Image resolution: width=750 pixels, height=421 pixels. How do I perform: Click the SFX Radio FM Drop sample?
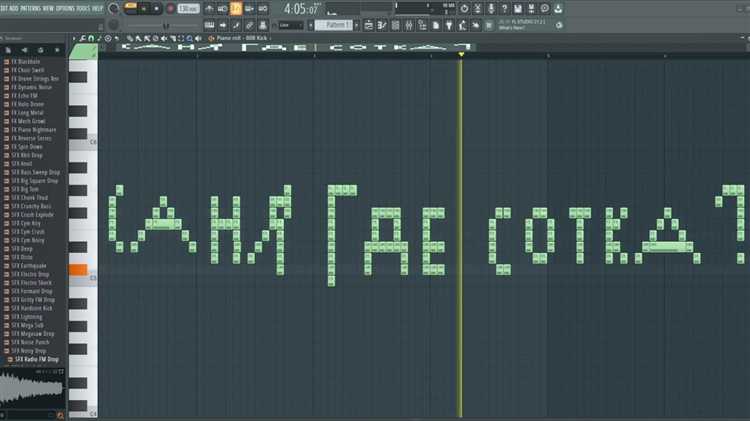click(x=37, y=359)
